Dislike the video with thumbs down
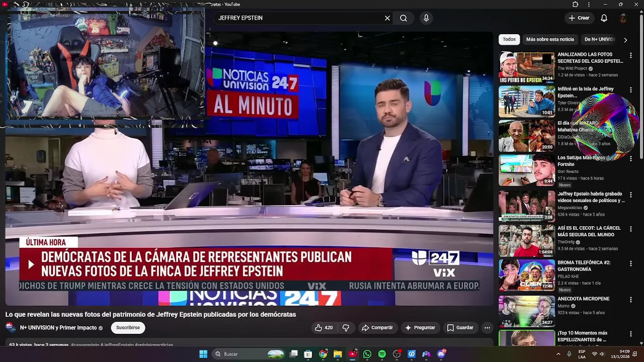The height and width of the screenshot is (362, 644). 346,328
